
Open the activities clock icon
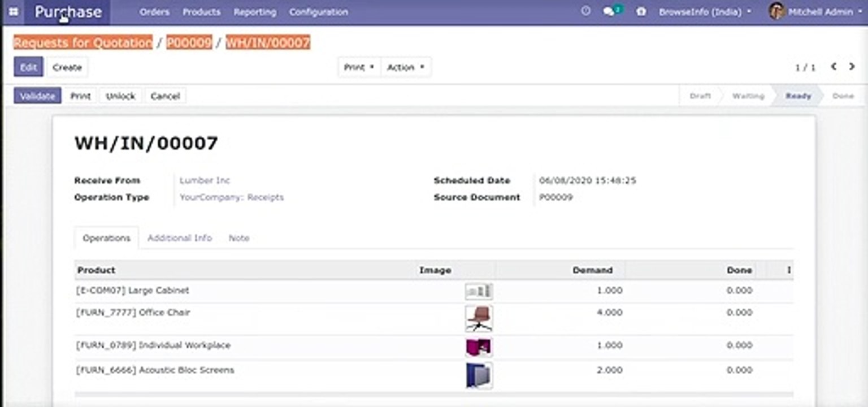[586, 11]
